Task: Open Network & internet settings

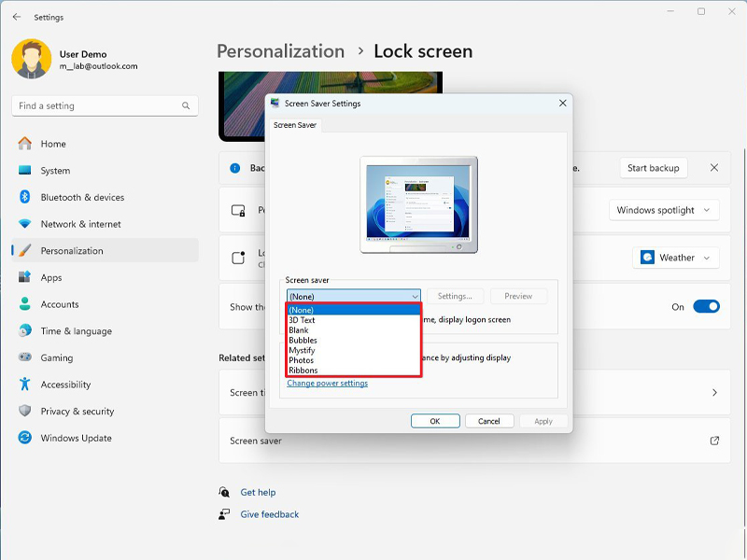Action: coord(105,224)
